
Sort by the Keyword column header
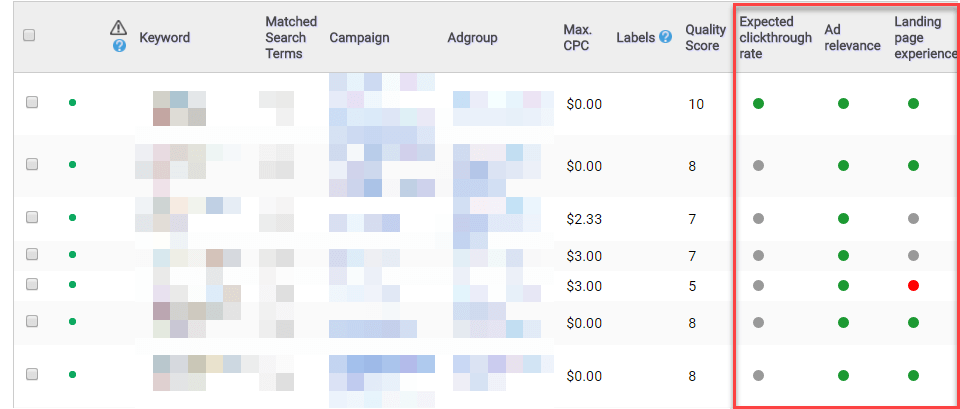click(165, 38)
